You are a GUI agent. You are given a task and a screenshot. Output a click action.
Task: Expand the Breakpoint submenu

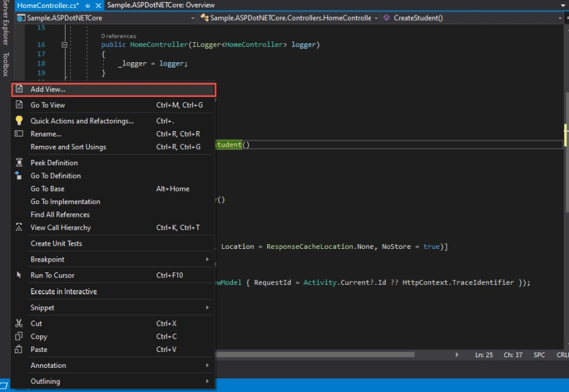tap(114, 260)
